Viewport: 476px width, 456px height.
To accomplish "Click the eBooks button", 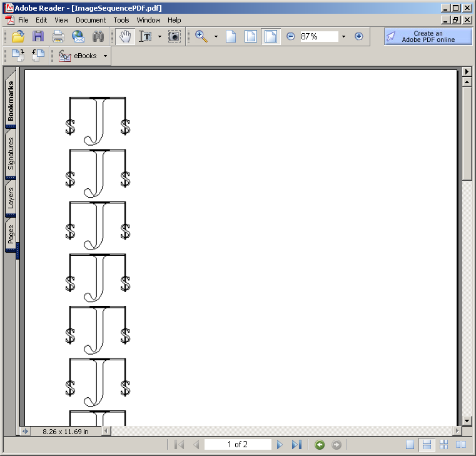I will pos(78,56).
